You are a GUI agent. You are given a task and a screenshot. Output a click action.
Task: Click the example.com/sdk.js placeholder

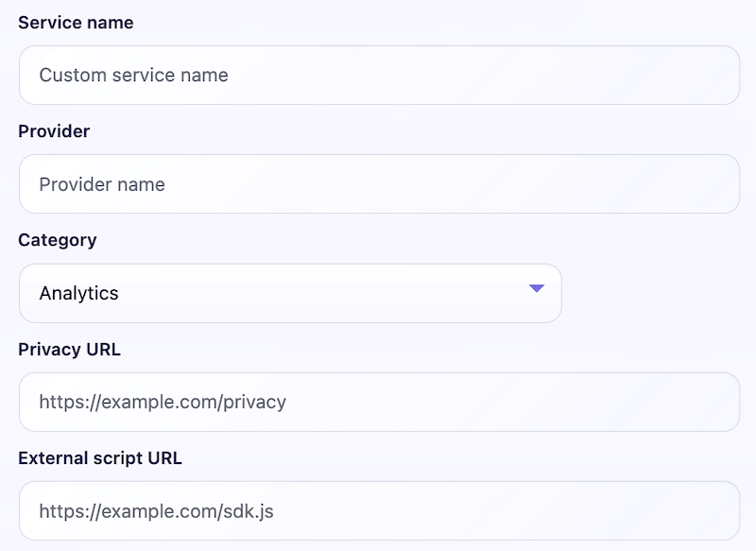157,511
